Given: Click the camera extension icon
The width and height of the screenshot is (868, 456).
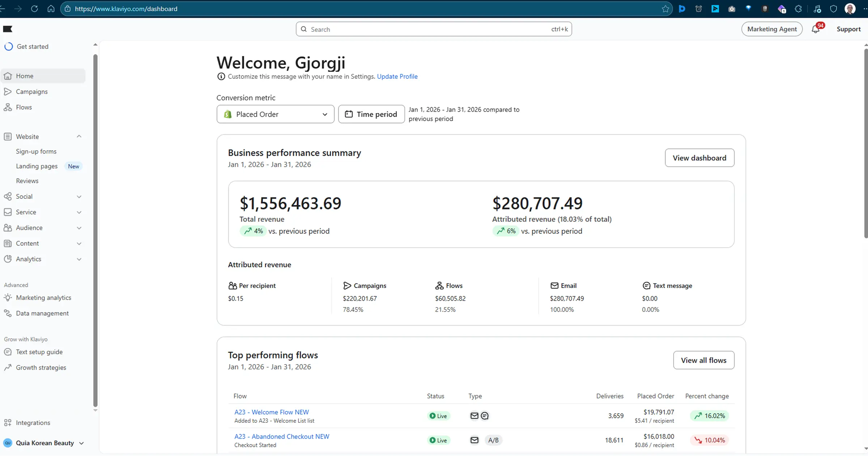Looking at the screenshot, I should coord(732,9).
